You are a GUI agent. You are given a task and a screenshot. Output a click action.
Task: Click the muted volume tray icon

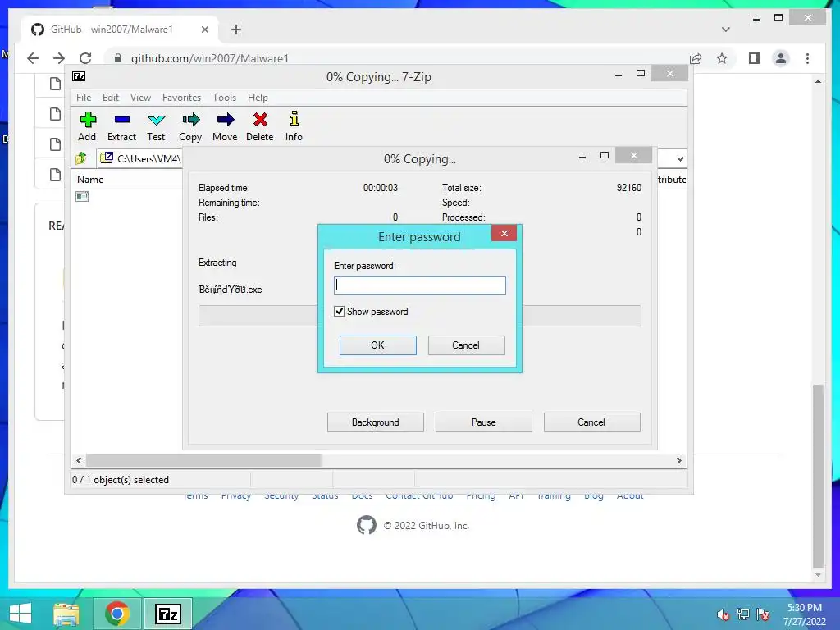coord(723,614)
